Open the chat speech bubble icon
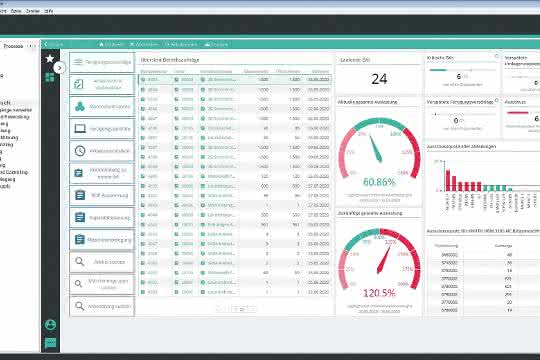The width and height of the screenshot is (540, 360). click(50, 343)
